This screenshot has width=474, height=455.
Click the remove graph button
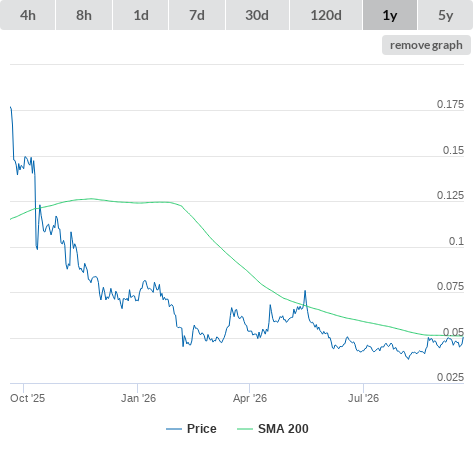click(426, 45)
